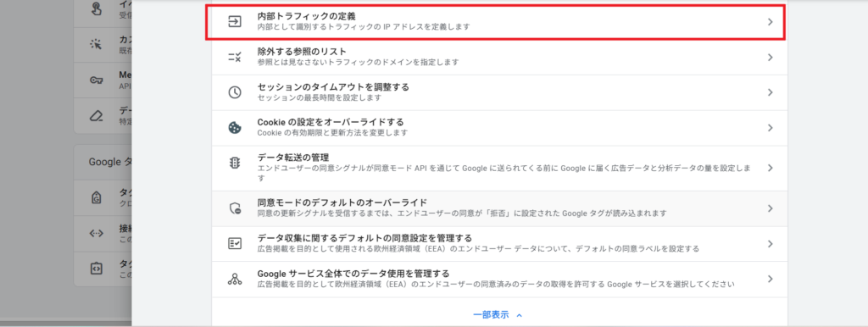Screen dimensions: 868x327
Task: Click the clock icon for セッションのタイムアウト
Action: coord(235,92)
